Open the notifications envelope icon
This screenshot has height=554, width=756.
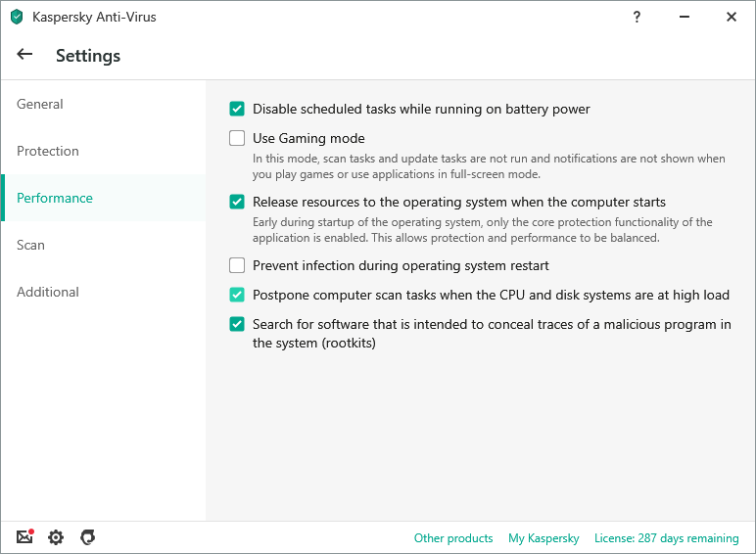25,537
